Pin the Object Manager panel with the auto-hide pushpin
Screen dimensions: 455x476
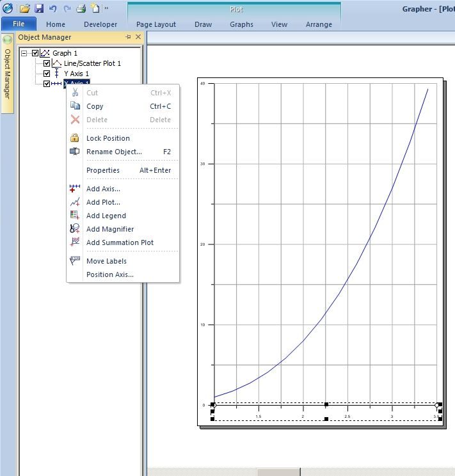pos(128,36)
